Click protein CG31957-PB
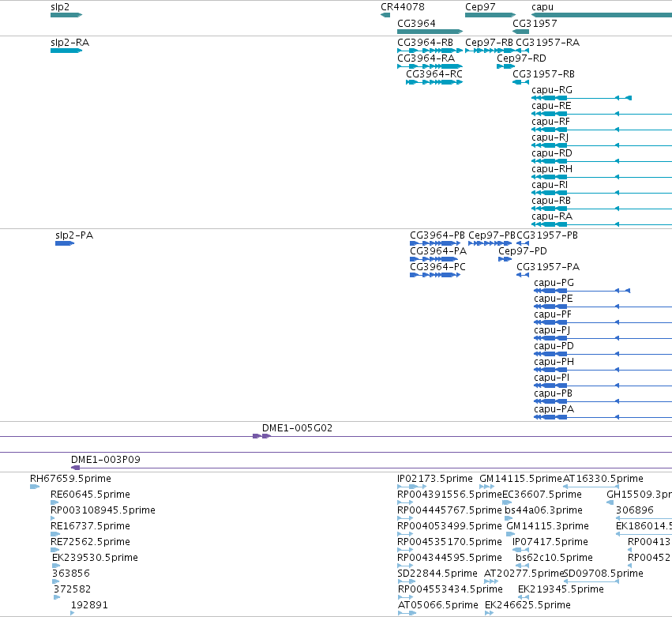This screenshot has width=672, height=617. tap(547, 235)
